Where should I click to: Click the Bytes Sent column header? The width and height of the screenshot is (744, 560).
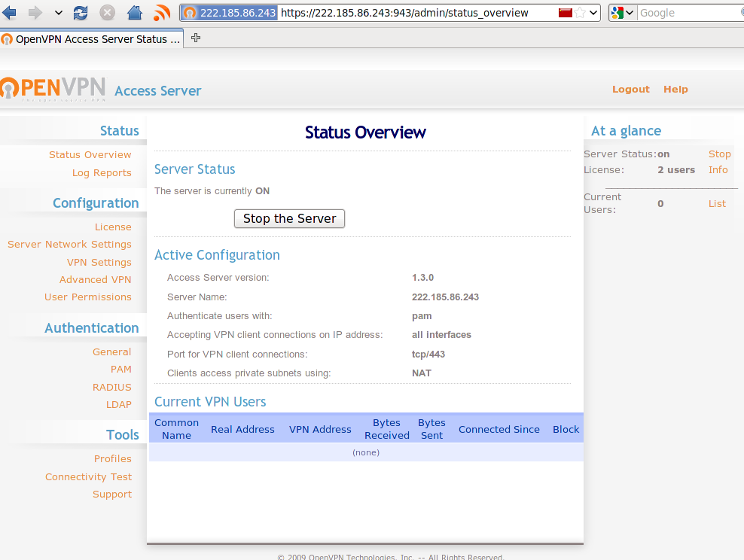(x=431, y=429)
